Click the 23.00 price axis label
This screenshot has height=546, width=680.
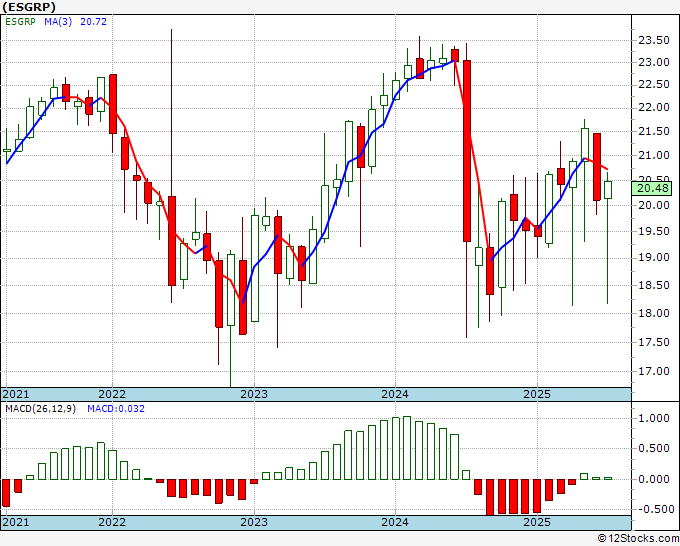pyautogui.click(x=654, y=62)
